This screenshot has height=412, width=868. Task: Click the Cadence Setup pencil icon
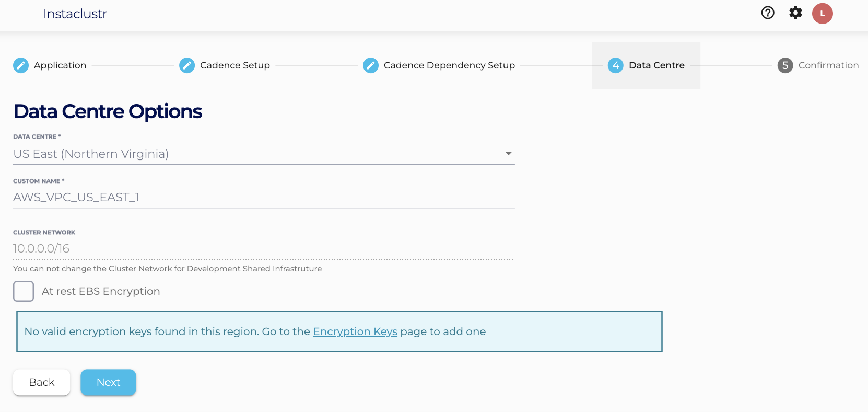tap(187, 65)
